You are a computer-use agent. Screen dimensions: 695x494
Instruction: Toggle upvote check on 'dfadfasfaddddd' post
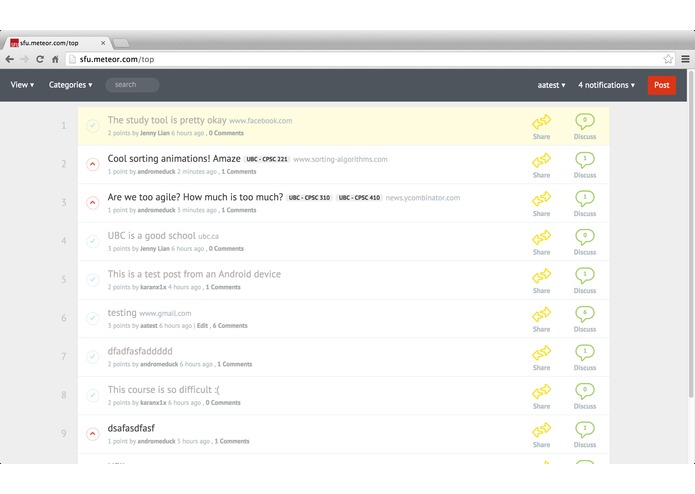tap(93, 357)
